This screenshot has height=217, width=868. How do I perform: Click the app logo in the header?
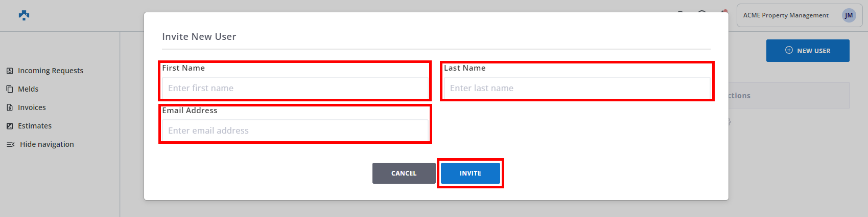pos(24,15)
